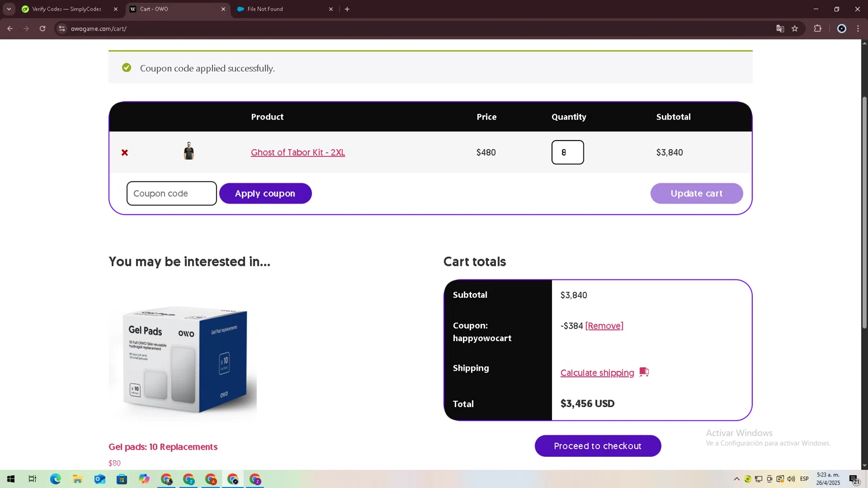Open Gel Pads product image

tap(183, 359)
